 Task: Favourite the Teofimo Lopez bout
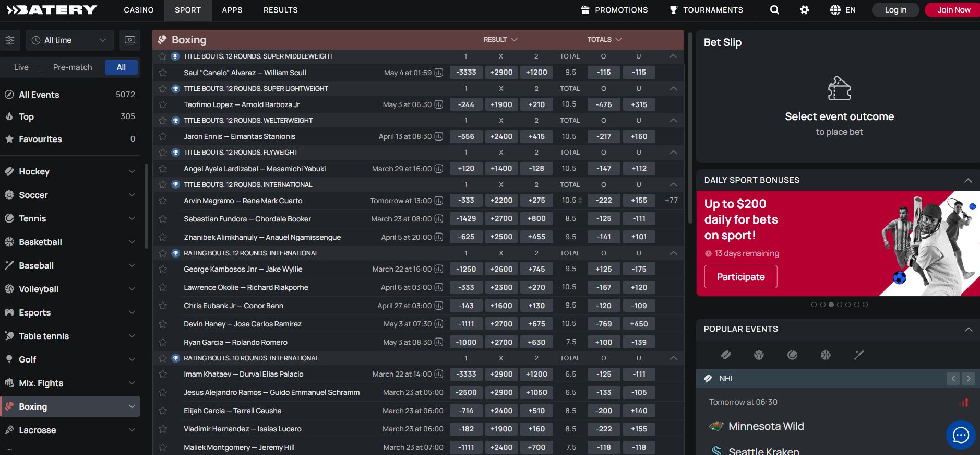pyautogui.click(x=163, y=104)
